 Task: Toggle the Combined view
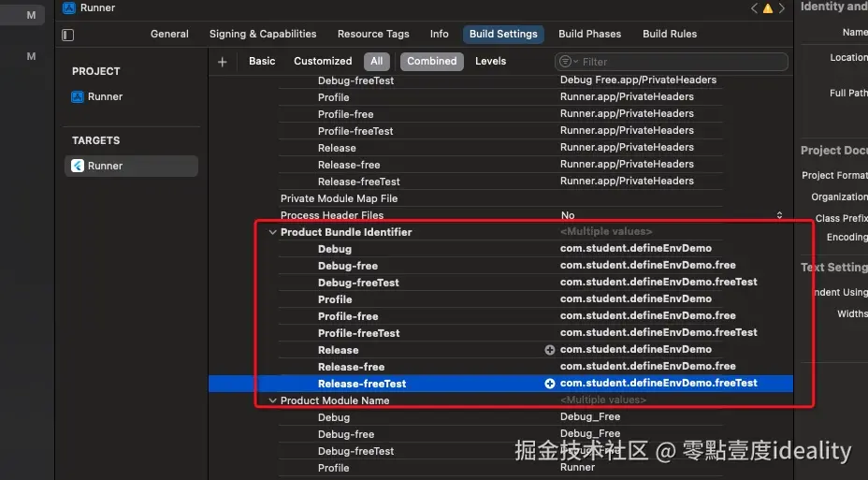432,61
